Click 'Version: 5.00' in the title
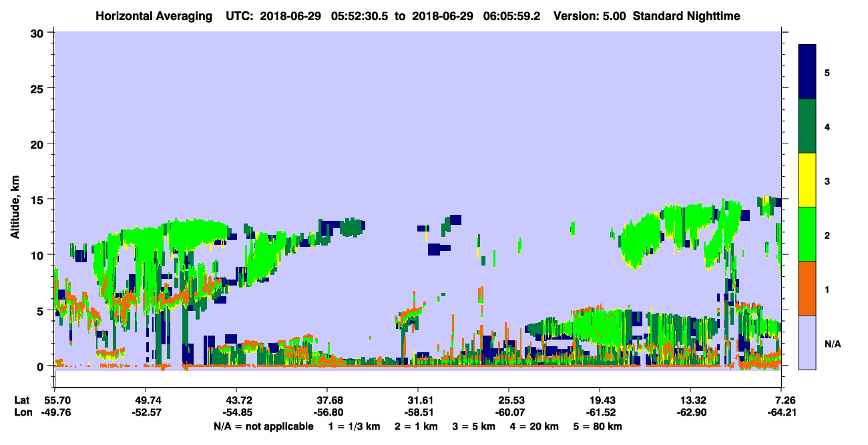868x445 pixels. click(x=590, y=15)
